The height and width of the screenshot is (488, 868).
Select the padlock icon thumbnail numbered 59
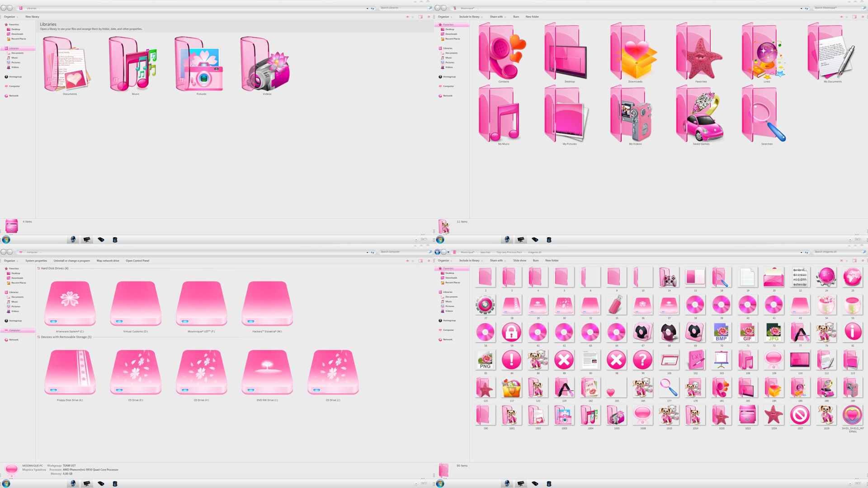coord(511,333)
